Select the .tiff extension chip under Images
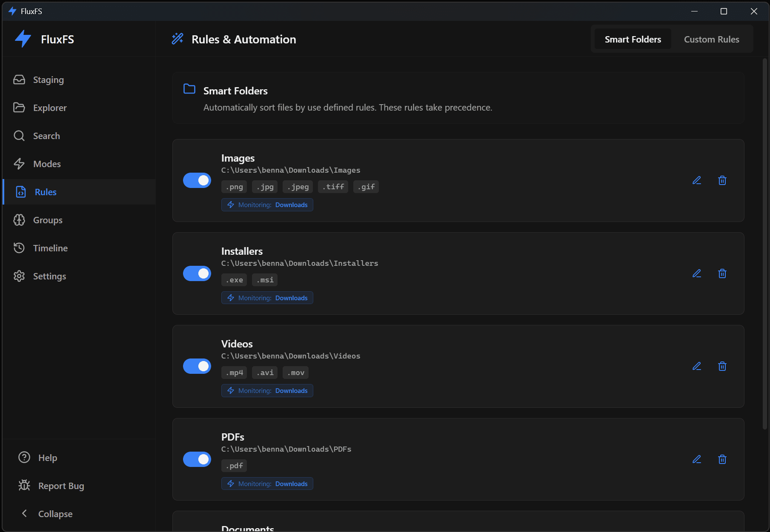Screen dimensions: 770x532 click(333, 186)
